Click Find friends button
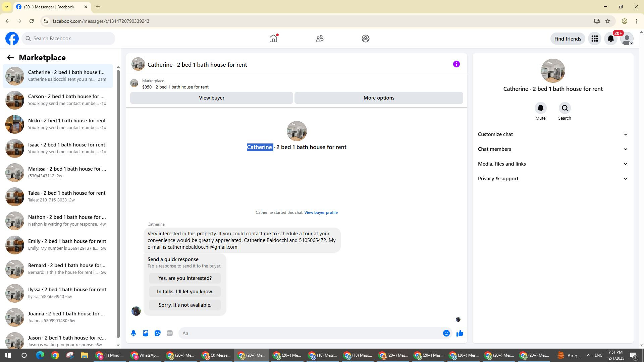Screen dimensions: 644x362 [x=568, y=39]
